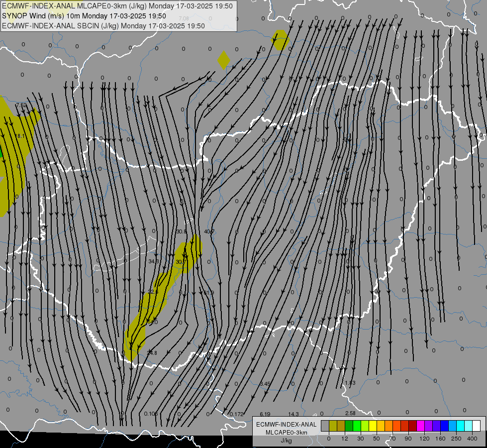Click the pure yellow legend swatch

373,426
